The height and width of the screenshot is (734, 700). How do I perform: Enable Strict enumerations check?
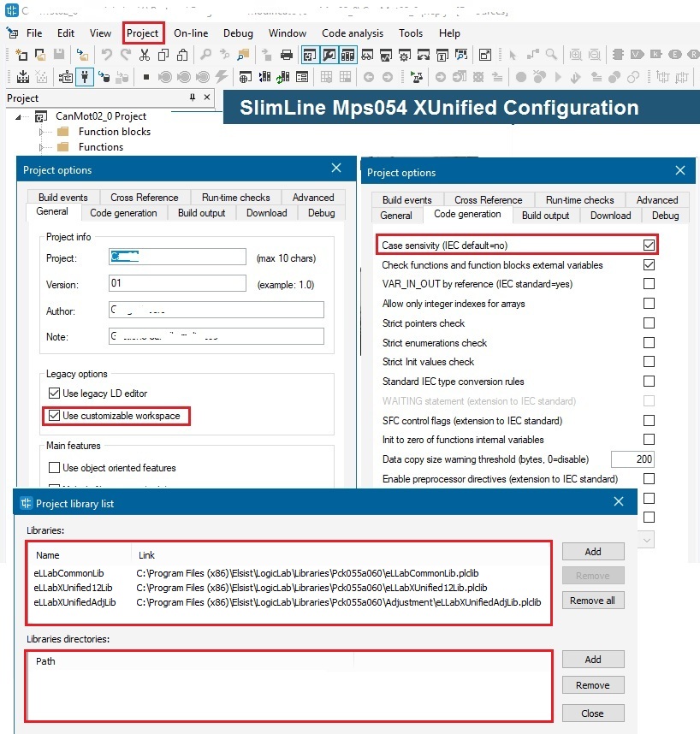pos(649,343)
